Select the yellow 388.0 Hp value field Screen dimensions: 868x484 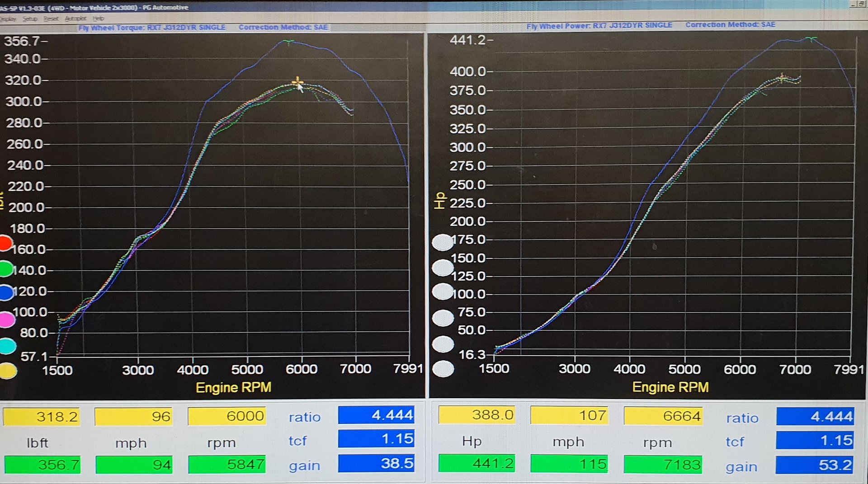pyautogui.click(x=477, y=415)
